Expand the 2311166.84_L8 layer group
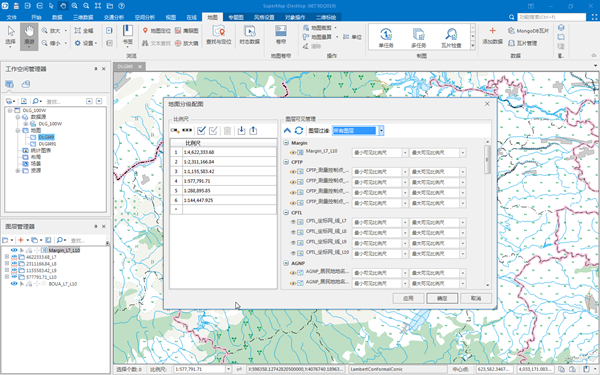This screenshot has width=600, height=375. point(7,264)
